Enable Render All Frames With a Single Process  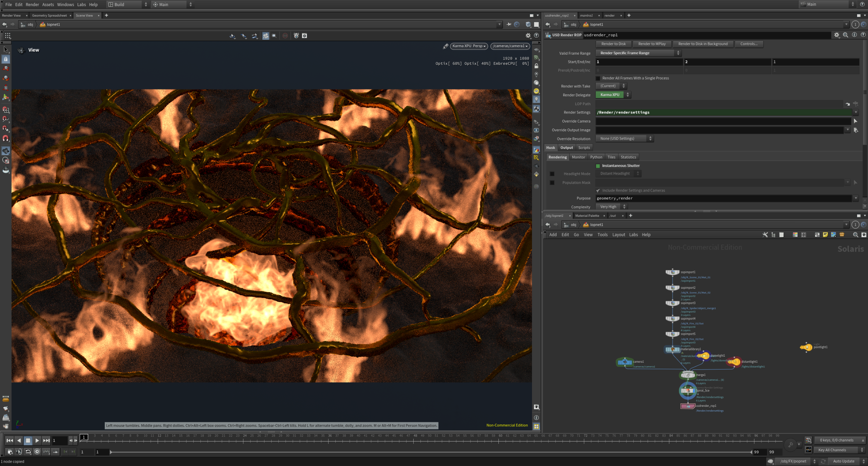598,78
